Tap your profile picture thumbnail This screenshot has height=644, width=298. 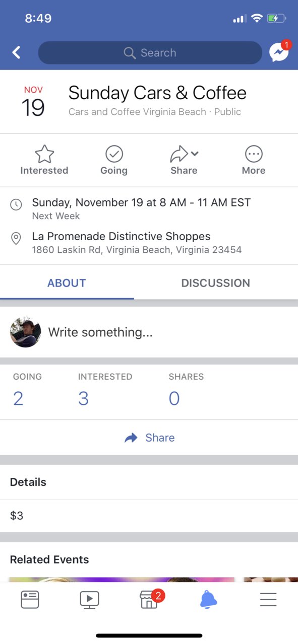[x=25, y=332]
